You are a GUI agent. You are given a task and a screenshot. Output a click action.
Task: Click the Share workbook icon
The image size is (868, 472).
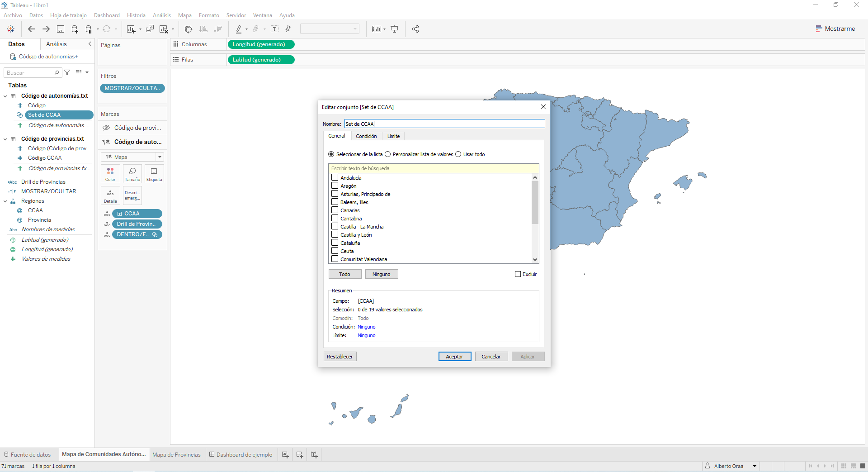pyautogui.click(x=415, y=29)
